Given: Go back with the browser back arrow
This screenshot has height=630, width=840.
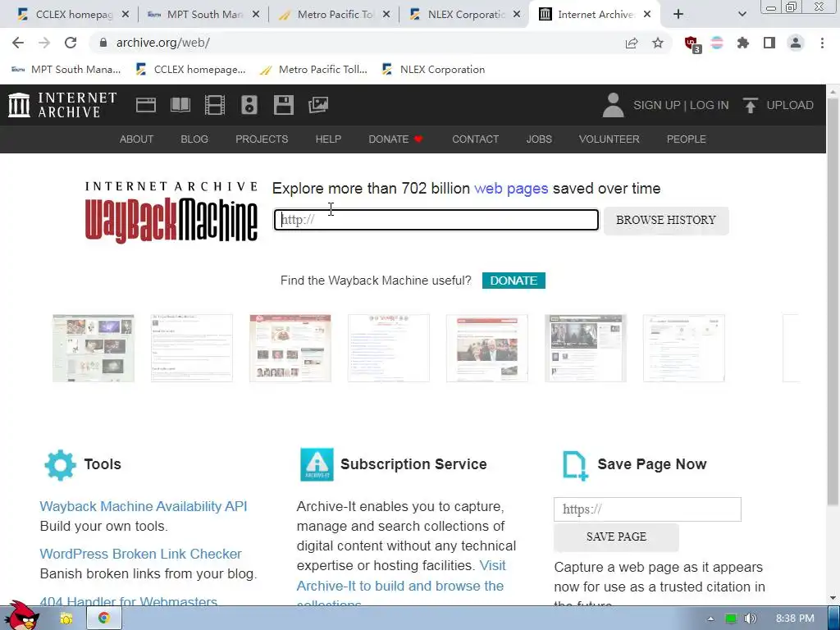Looking at the screenshot, I should 18,43.
